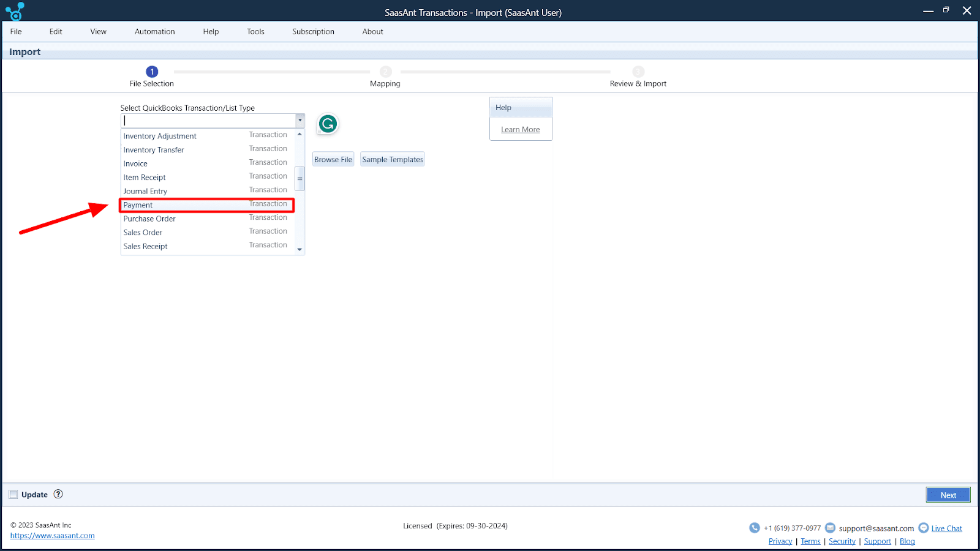Select Inventory Adjustment from the list
This screenshot has height=551, width=980.
208,136
